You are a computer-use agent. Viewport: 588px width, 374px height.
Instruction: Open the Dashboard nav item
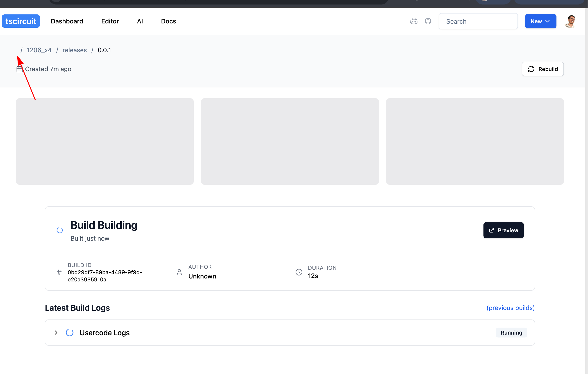pyautogui.click(x=67, y=21)
